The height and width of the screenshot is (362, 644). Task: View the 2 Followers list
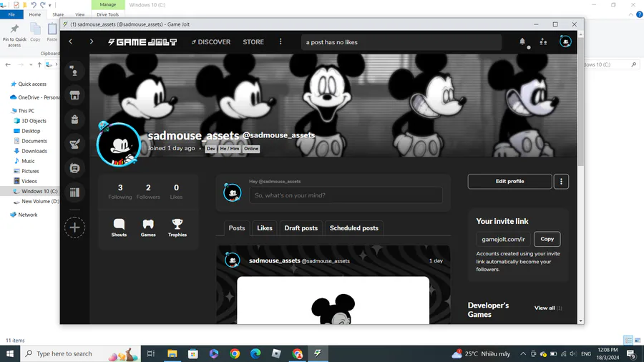[x=148, y=192]
